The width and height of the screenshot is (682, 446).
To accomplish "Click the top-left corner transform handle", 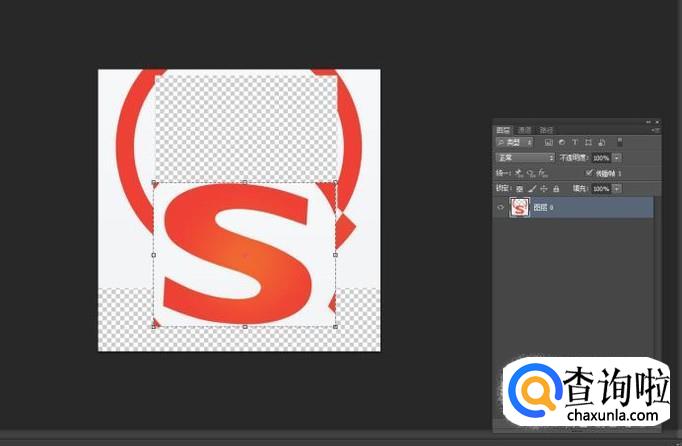I will [x=154, y=182].
